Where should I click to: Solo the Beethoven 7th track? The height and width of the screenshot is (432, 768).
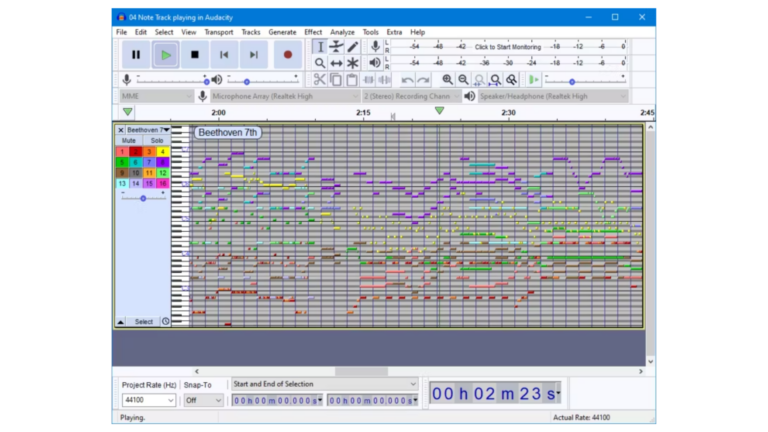(157, 141)
